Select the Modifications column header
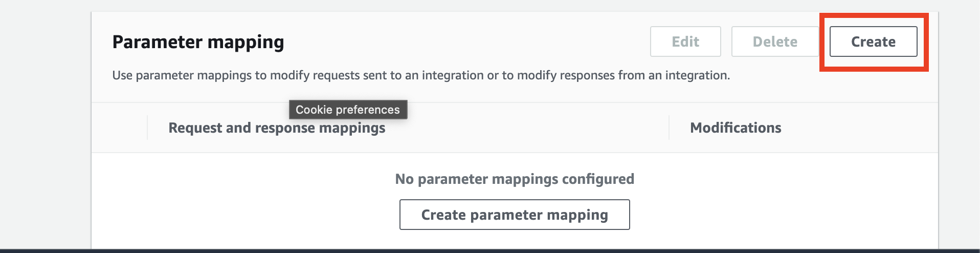The image size is (980, 253). click(x=735, y=128)
